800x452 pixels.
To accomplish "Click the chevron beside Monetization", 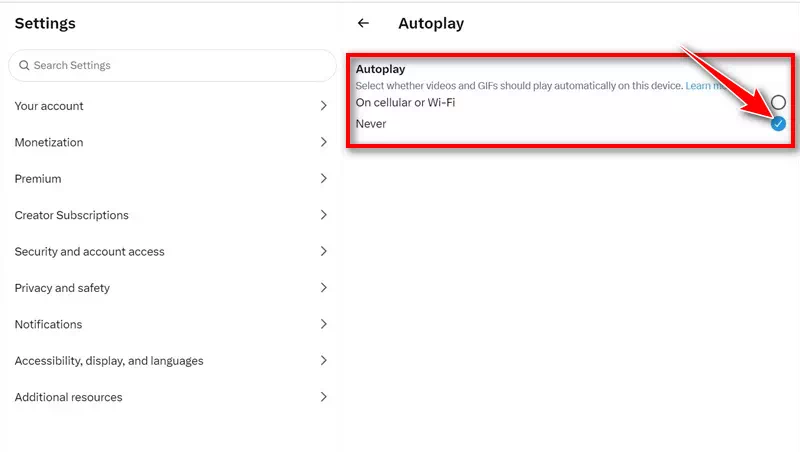I will coord(323,142).
